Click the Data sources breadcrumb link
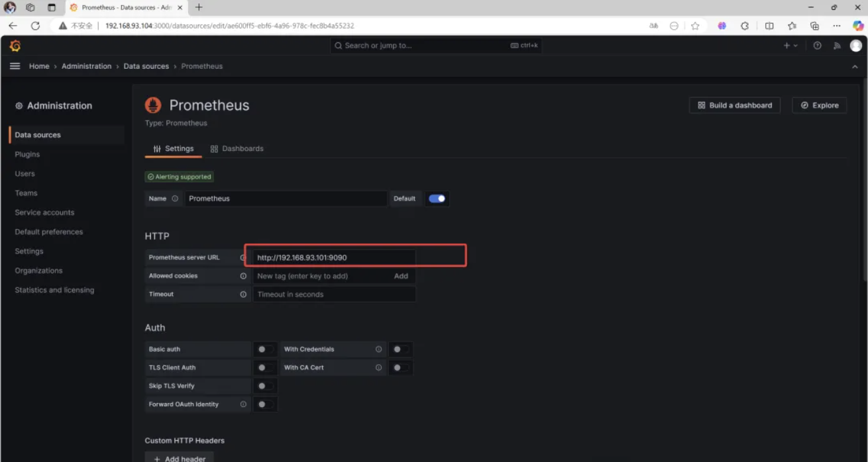Viewport: 868px width, 462px height. click(146, 66)
